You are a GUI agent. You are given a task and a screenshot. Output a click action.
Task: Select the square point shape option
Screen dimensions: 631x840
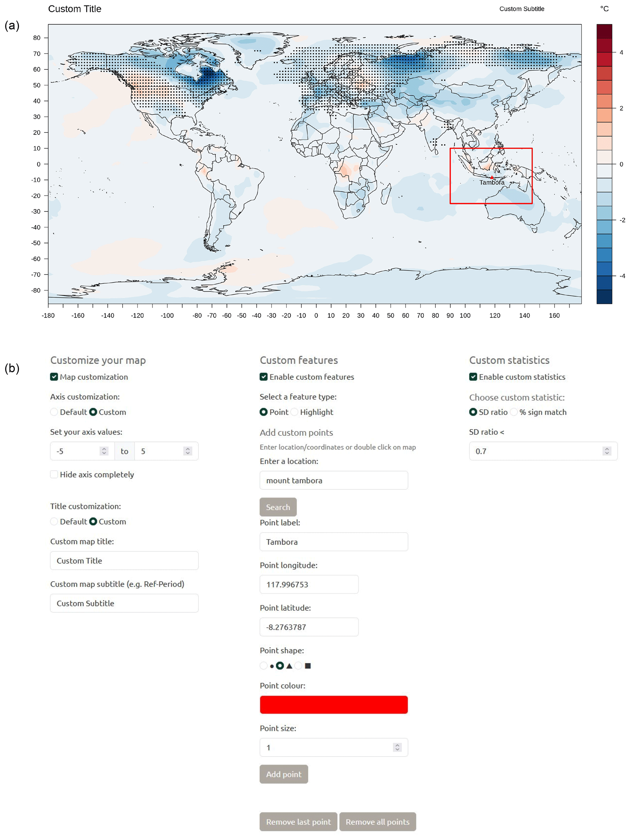(299, 666)
